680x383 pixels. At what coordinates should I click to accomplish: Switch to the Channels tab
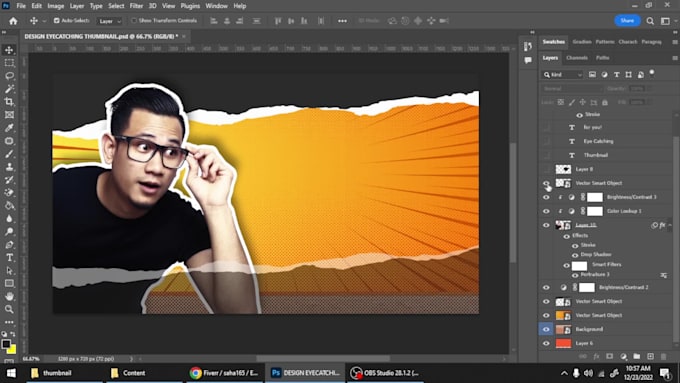click(577, 58)
